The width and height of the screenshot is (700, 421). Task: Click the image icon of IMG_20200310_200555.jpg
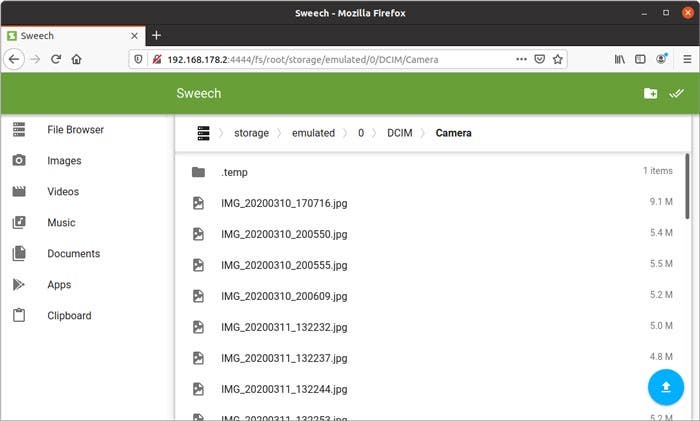[198, 265]
